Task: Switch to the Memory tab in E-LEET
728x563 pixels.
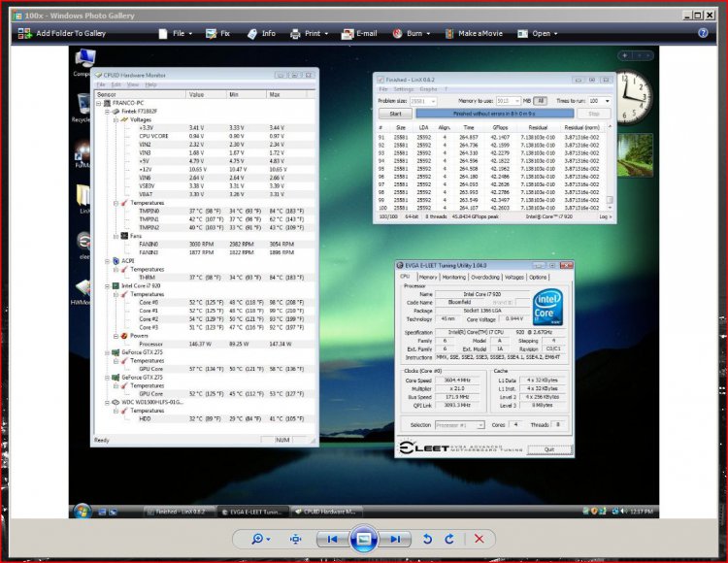Action: tap(428, 277)
